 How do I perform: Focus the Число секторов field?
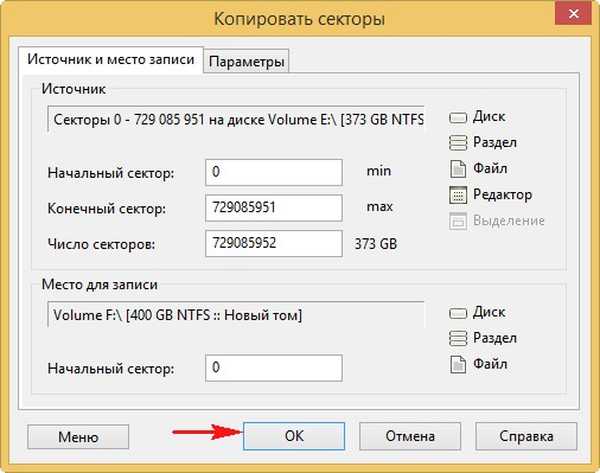coord(274,243)
